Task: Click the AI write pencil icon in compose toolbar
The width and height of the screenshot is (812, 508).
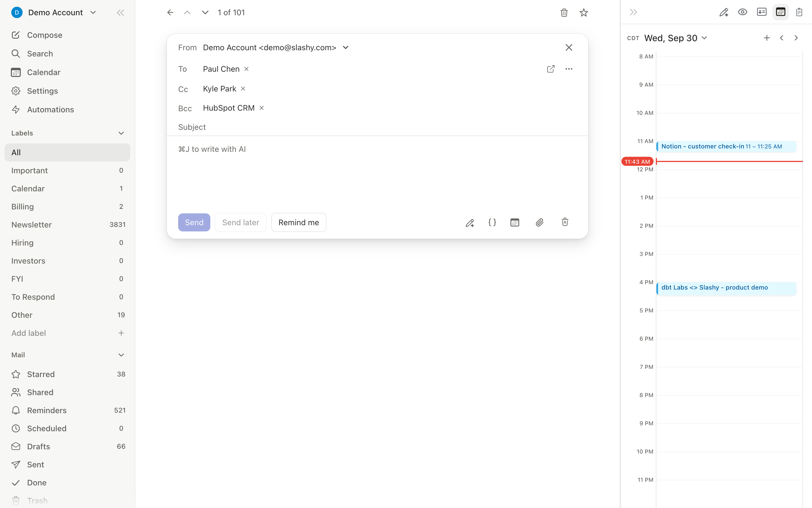Action: [x=470, y=223]
